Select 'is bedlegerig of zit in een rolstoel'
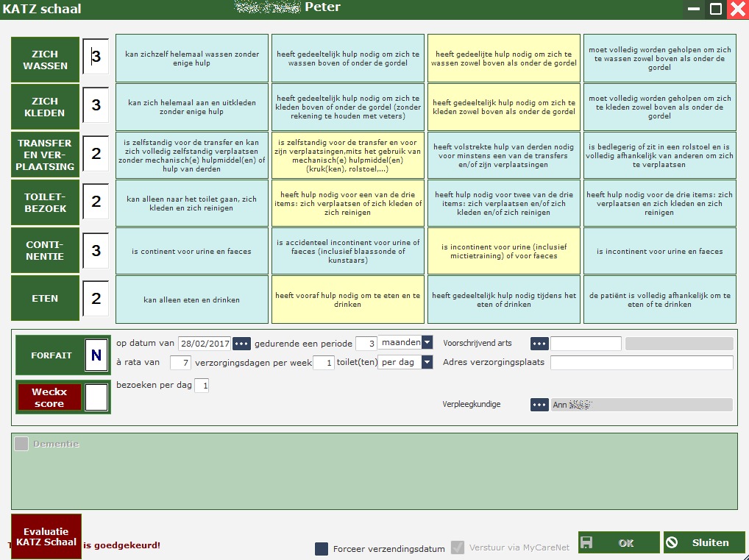This screenshot has width=749, height=560. click(x=660, y=155)
